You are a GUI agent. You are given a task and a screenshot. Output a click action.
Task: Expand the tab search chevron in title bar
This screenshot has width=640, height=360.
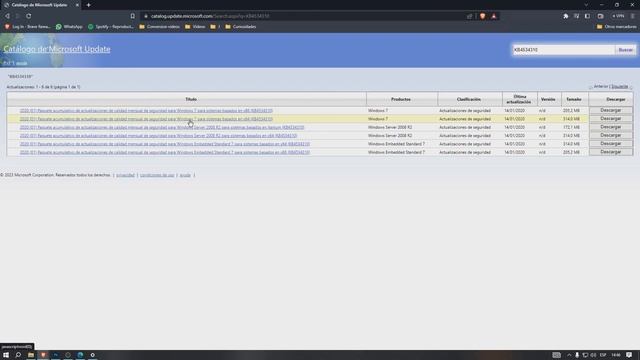point(586,5)
